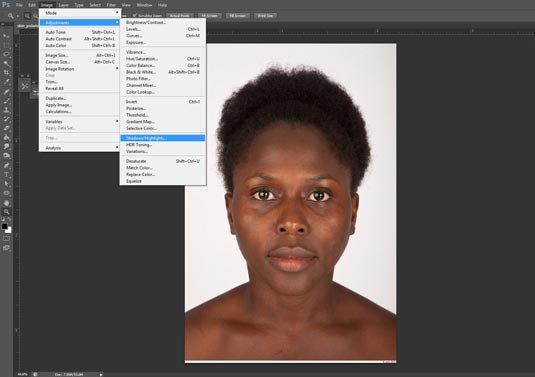Choose Black & White adjustment
Viewport: 535px width, 377px height.
(163, 72)
